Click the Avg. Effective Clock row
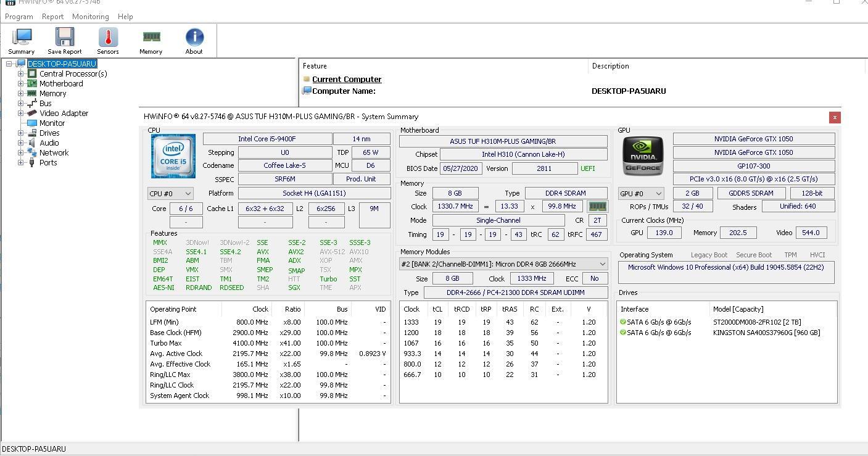 (x=268, y=364)
